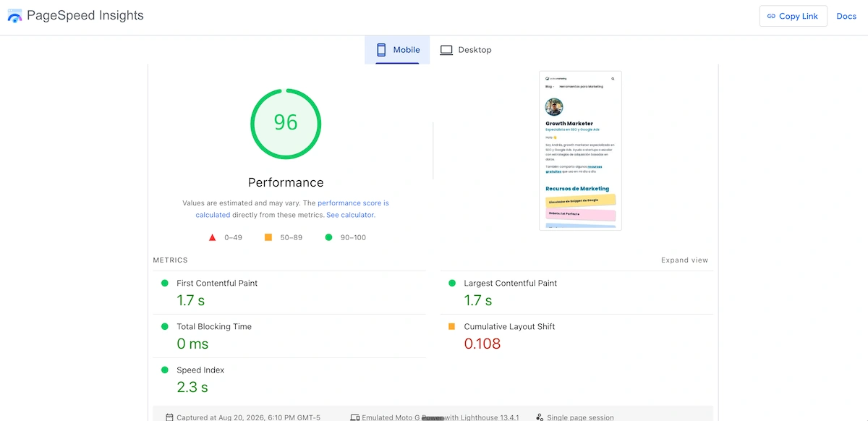Click the red triangle 0–49 legend icon
The image size is (868, 421).
pos(213,237)
